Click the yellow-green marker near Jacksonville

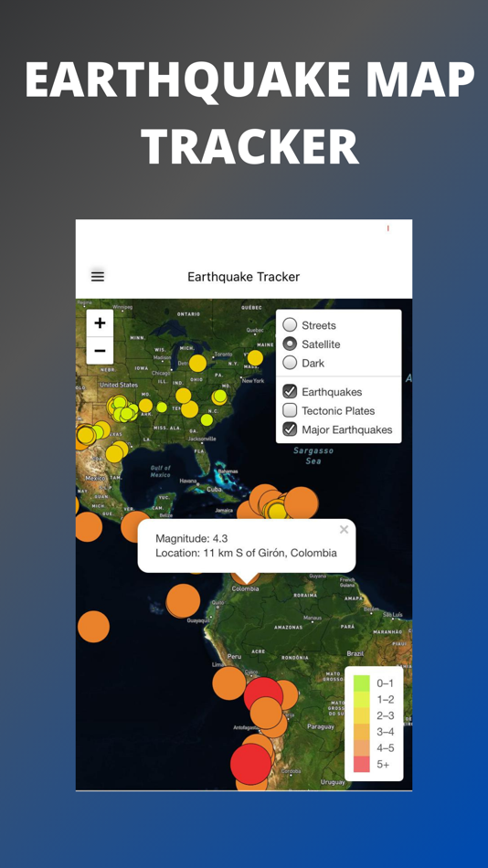[x=207, y=419]
